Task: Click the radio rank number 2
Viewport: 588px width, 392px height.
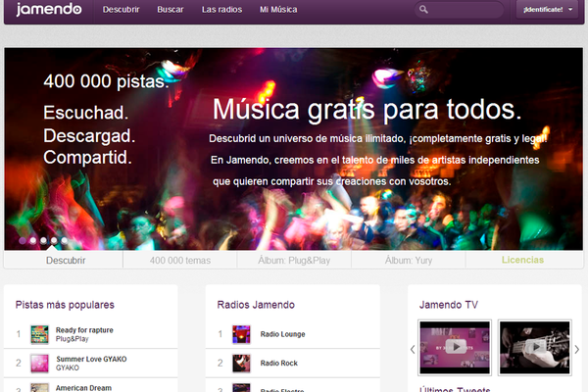Action: coord(220,364)
